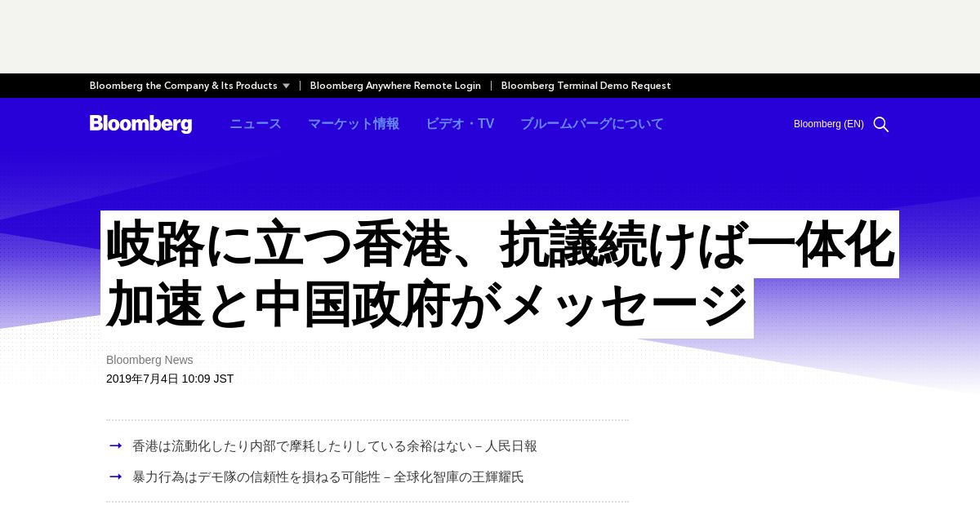Select the ブルームバーグについて menu item
Screen dimensions: 980x514
592,124
